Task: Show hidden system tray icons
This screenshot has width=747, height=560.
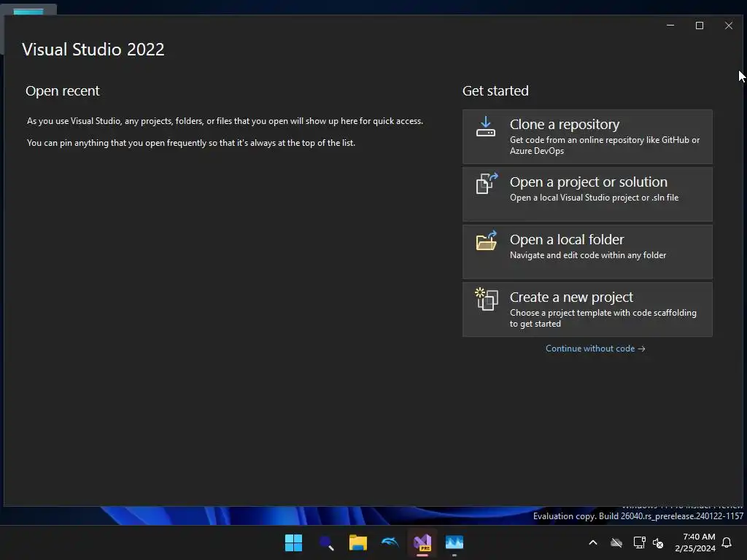Action: click(x=593, y=542)
